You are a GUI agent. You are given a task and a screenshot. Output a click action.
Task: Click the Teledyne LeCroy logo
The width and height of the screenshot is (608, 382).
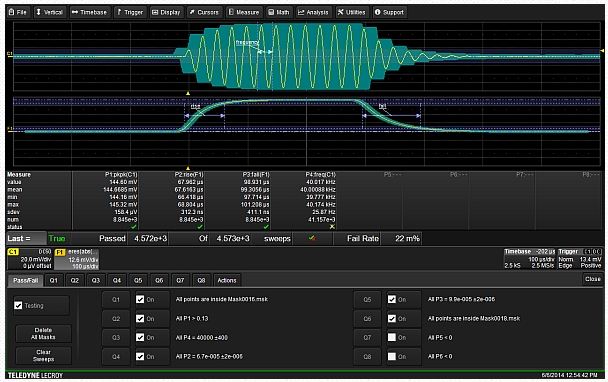(x=35, y=375)
